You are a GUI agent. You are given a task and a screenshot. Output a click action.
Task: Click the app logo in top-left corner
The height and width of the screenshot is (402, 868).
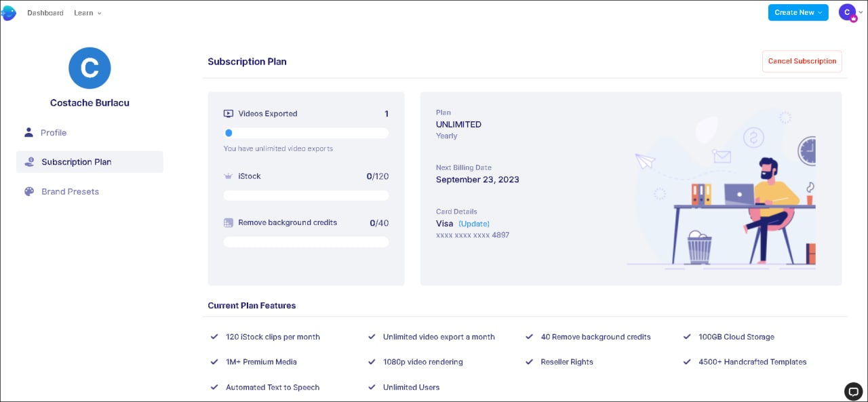[x=9, y=13]
